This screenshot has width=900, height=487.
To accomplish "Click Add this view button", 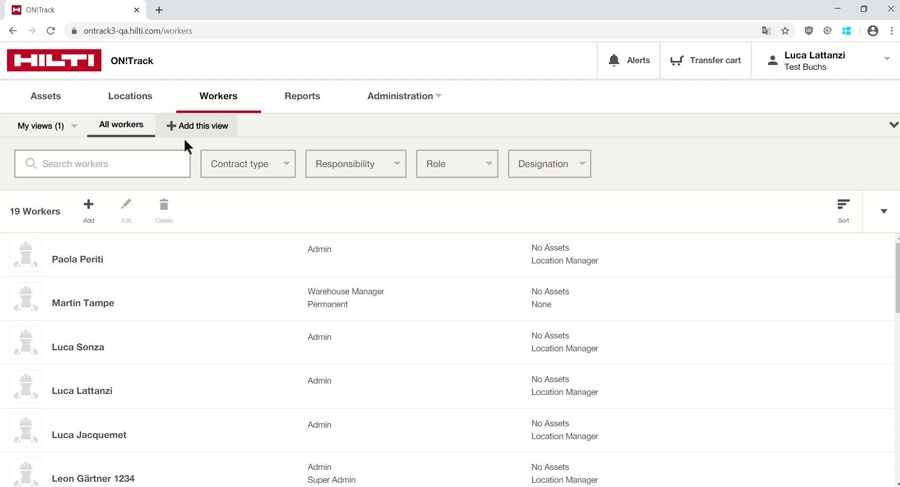I will (197, 126).
